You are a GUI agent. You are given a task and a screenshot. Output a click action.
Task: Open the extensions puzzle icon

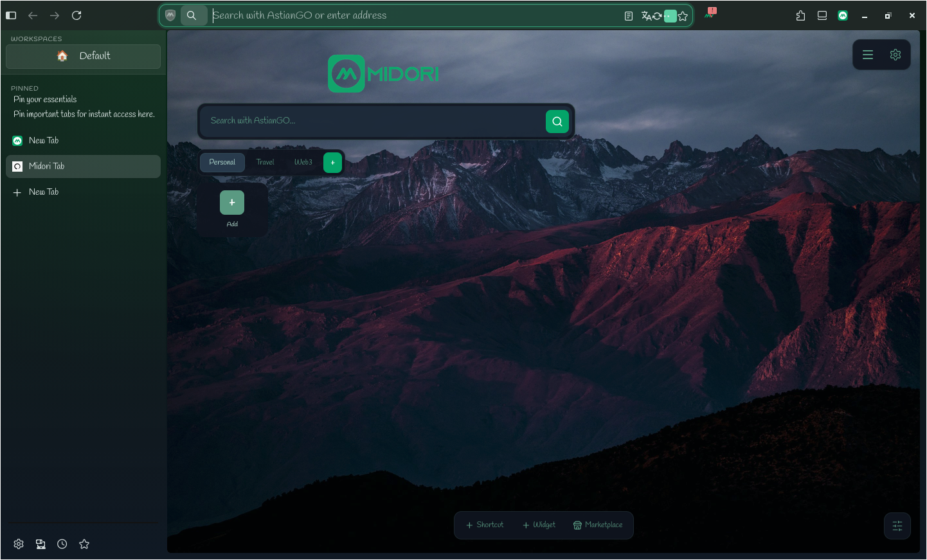pyautogui.click(x=800, y=15)
